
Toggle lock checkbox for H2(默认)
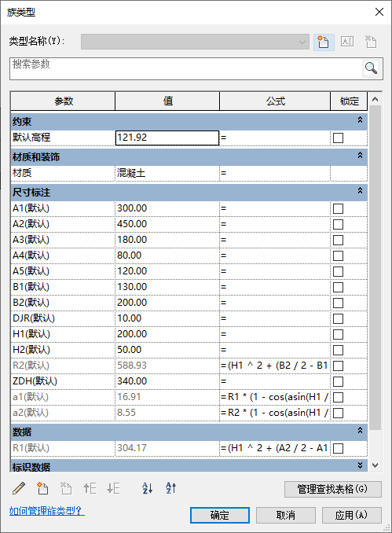click(338, 350)
